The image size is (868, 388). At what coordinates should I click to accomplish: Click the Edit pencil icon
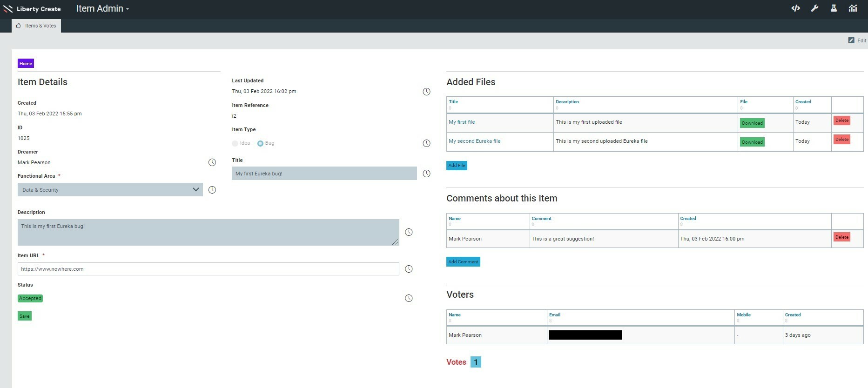[x=851, y=40]
